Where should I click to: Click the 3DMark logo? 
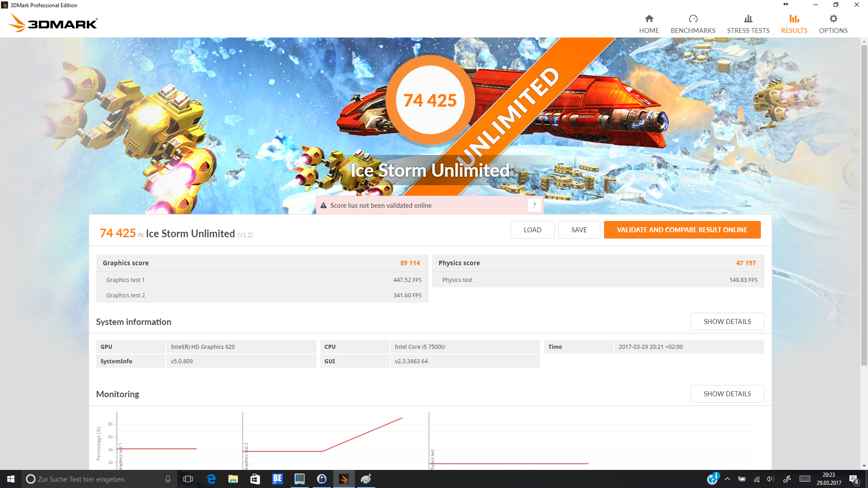[53, 23]
